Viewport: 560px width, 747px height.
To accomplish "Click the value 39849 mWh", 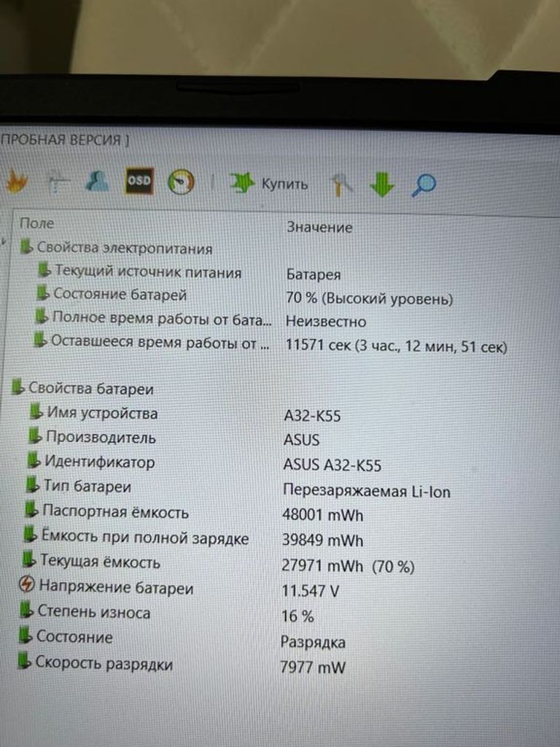I will (322, 541).
